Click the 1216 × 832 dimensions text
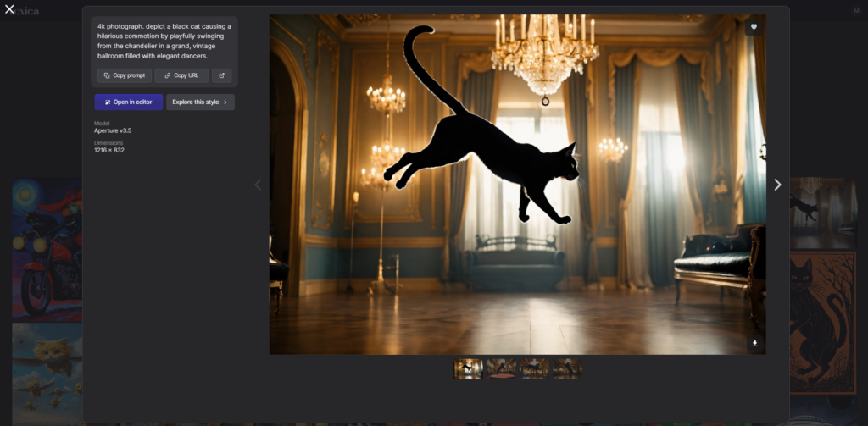The image size is (868, 426). (109, 151)
